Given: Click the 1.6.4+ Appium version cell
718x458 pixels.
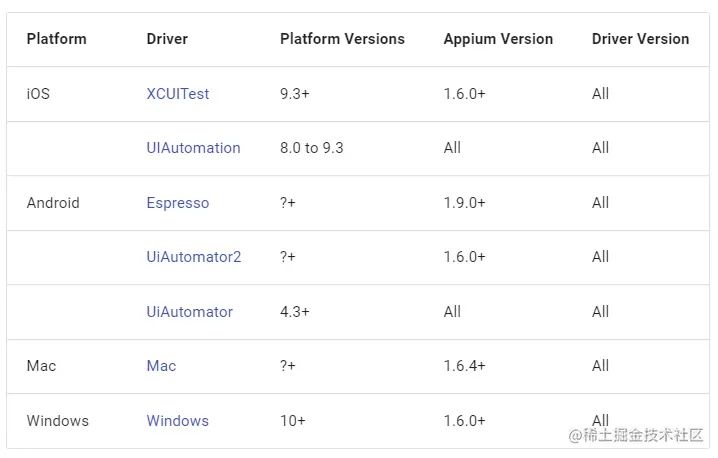Looking at the screenshot, I should (x=464, y=366).
